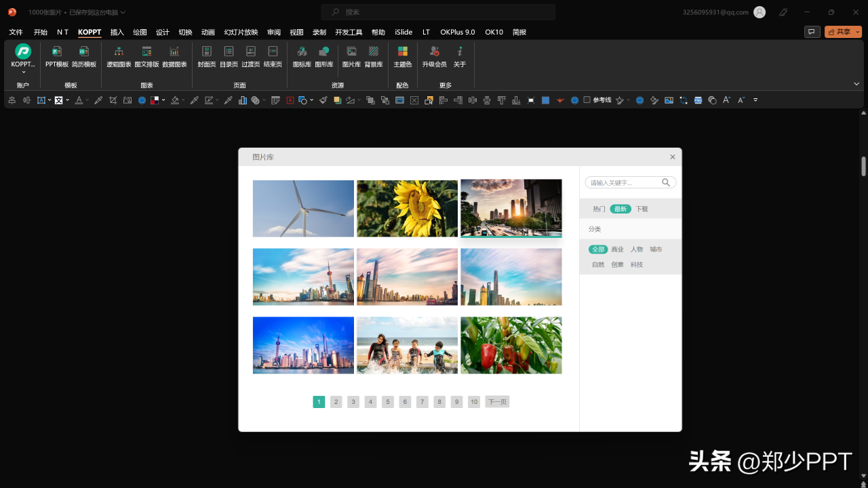The width and height of the screenshot is (868, 488).
Task: Switch to the 插入 tab
Action: (117, 32)
